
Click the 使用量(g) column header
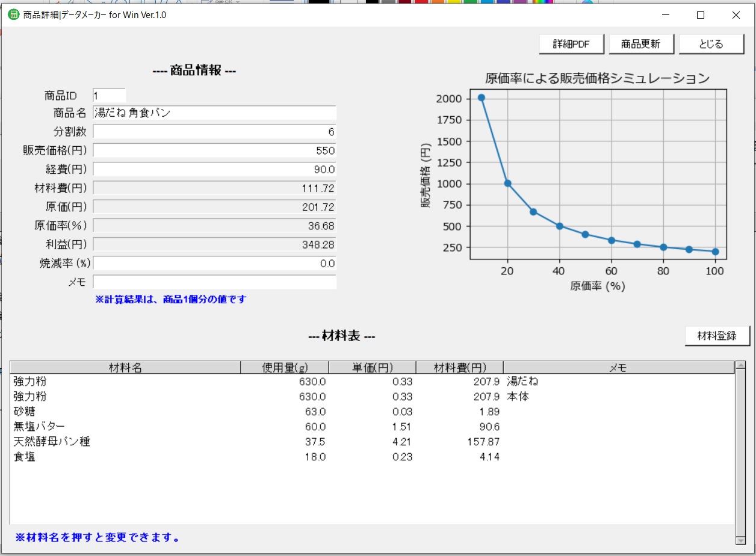pos(285,368)
